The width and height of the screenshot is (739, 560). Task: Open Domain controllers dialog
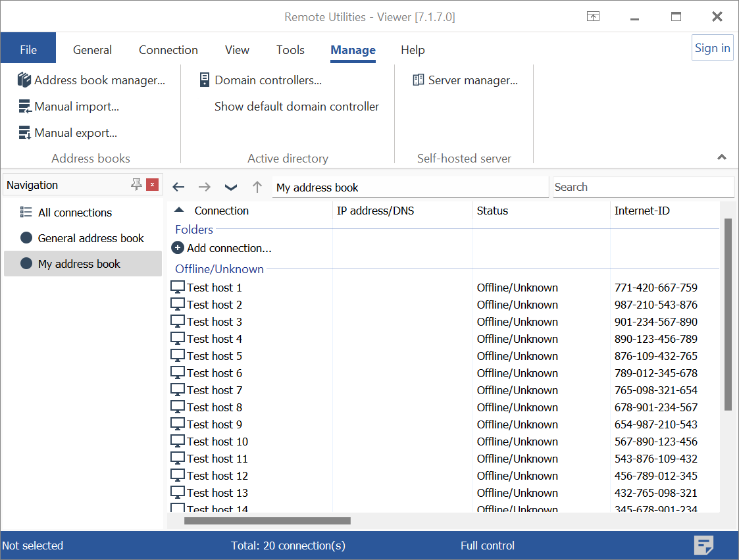(261, 80)
